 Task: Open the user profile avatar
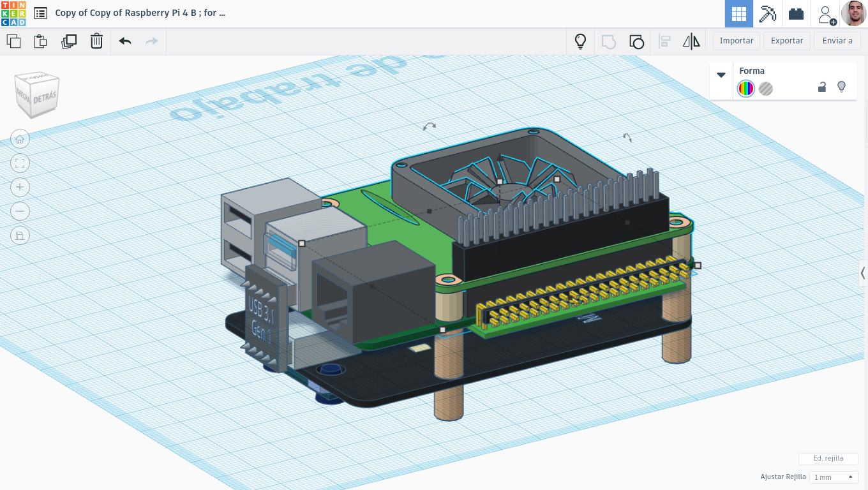click(853, 13)
